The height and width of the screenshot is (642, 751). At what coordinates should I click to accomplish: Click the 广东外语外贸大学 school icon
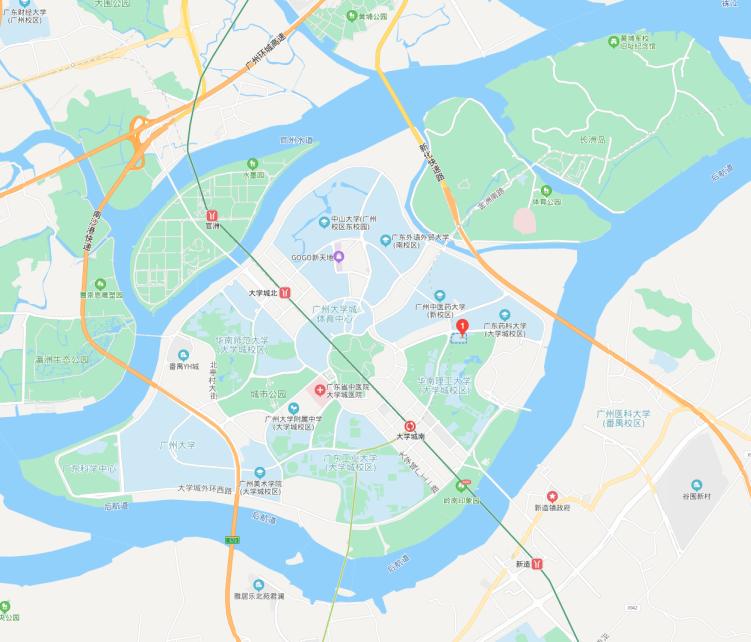386,240
